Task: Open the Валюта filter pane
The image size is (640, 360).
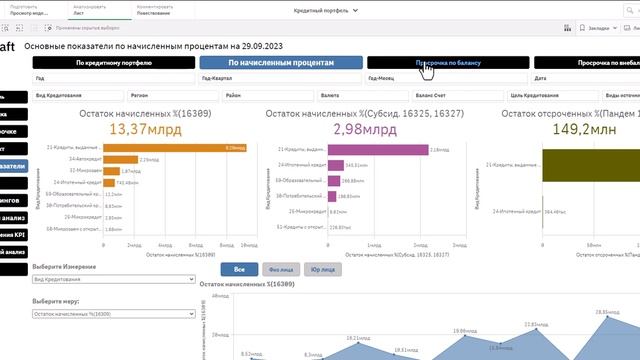Action: 363,96
